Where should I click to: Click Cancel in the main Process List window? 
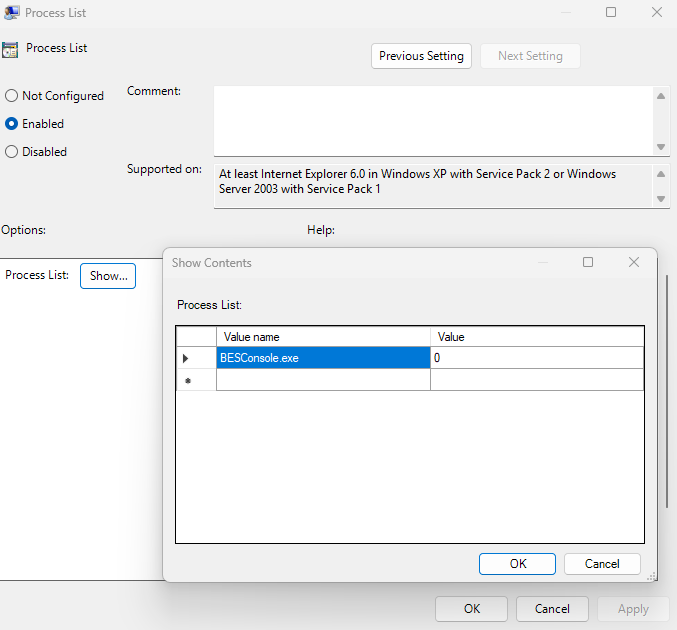tap(552, 609)
